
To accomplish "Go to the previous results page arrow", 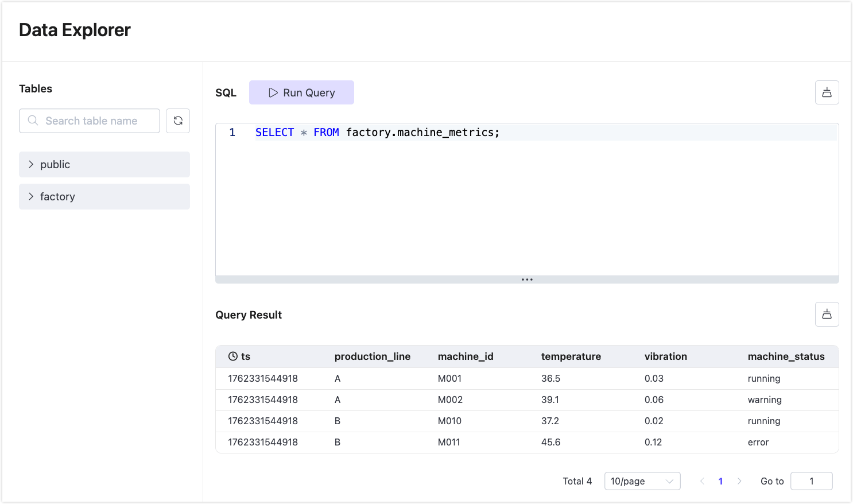I will (702, 481).
